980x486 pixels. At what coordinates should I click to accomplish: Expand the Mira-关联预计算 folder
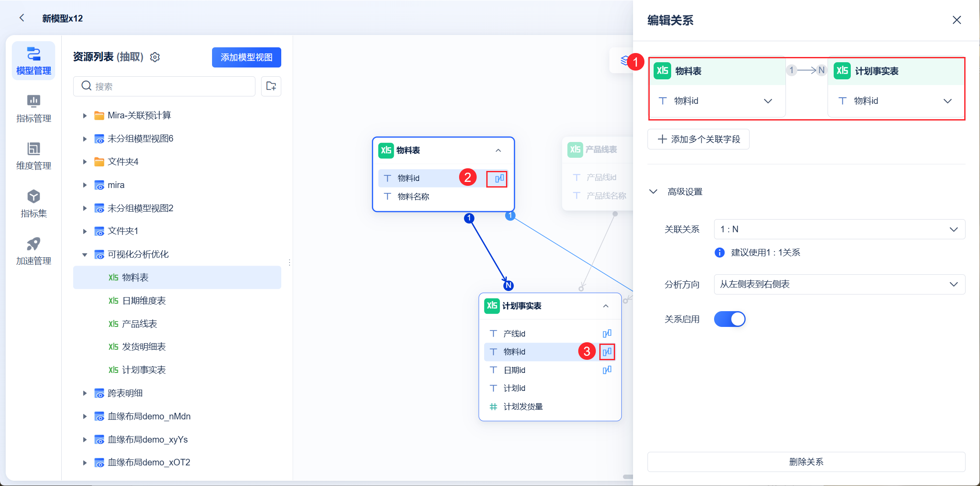coord(85,116)
